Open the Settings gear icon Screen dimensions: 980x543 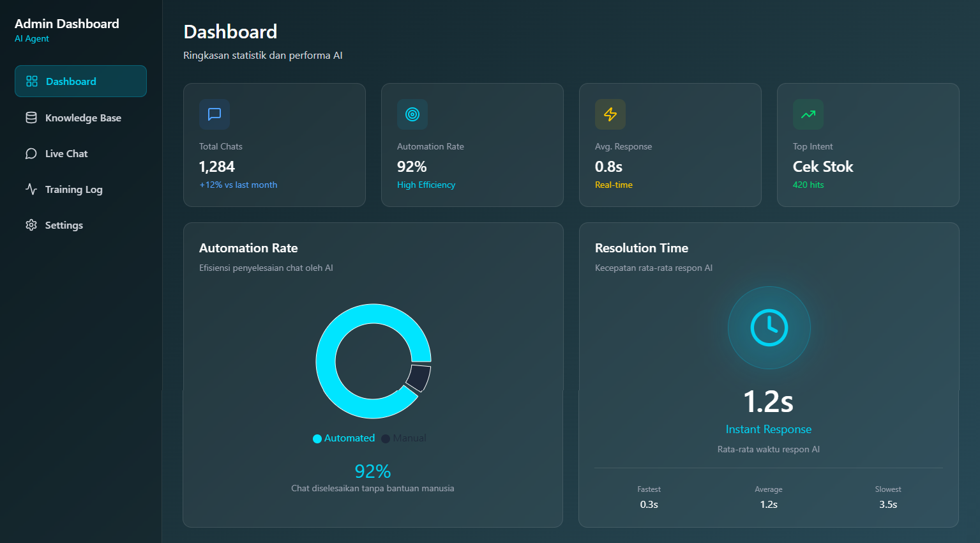(31, 225)
